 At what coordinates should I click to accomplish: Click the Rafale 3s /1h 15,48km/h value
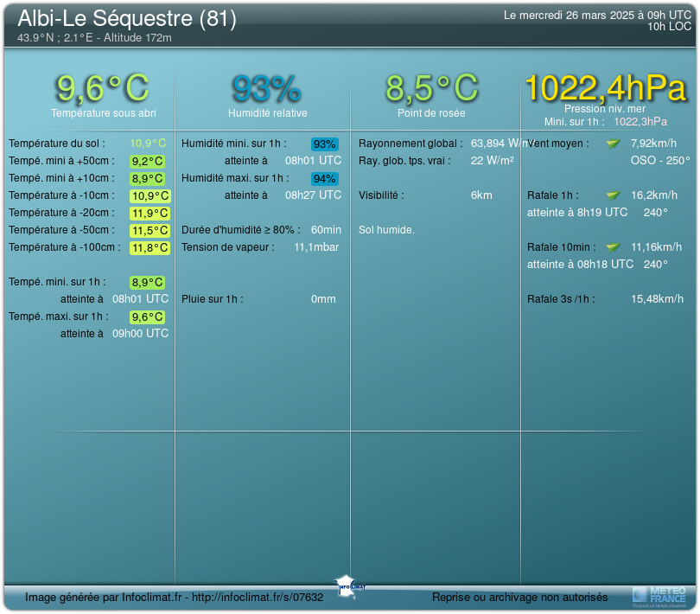[x=657, y=299]
